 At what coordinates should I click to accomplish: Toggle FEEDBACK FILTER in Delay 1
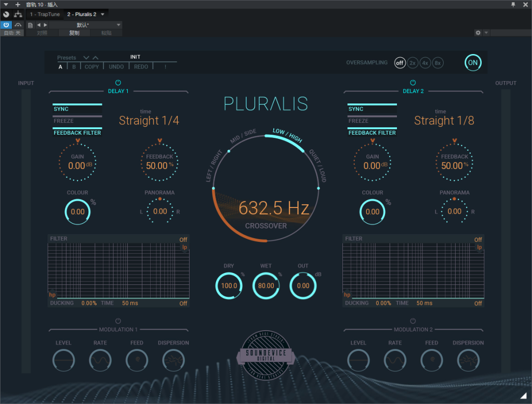click(x=77, y=132)
